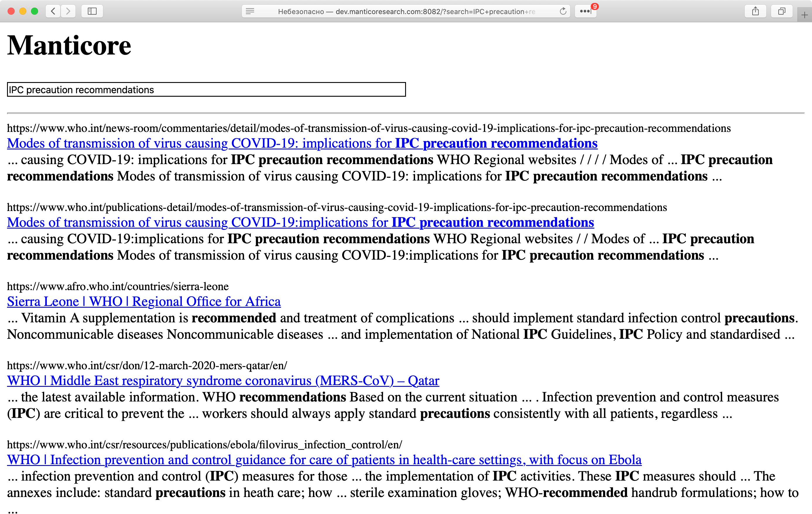Image resolution: width=812 pixels, height=514 pixels.
Task: Click the green fullscreen window button
Action: coord(35,11)
